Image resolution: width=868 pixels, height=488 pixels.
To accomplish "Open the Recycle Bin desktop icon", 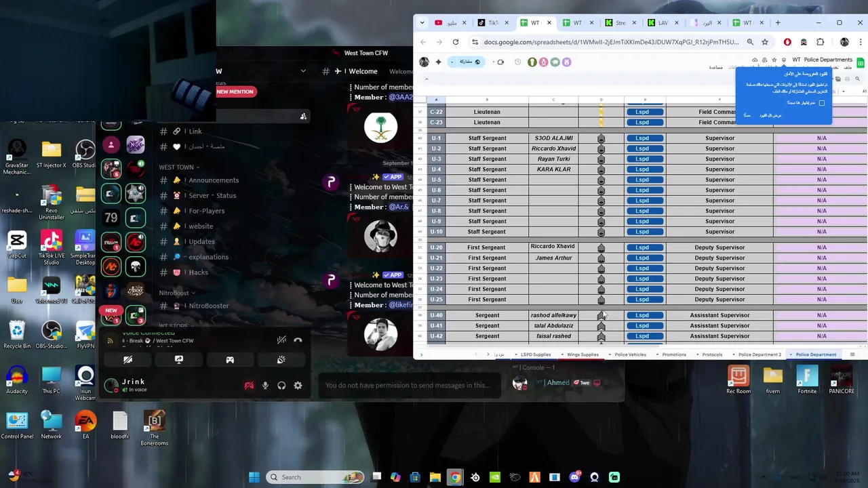I will [17, 334].
